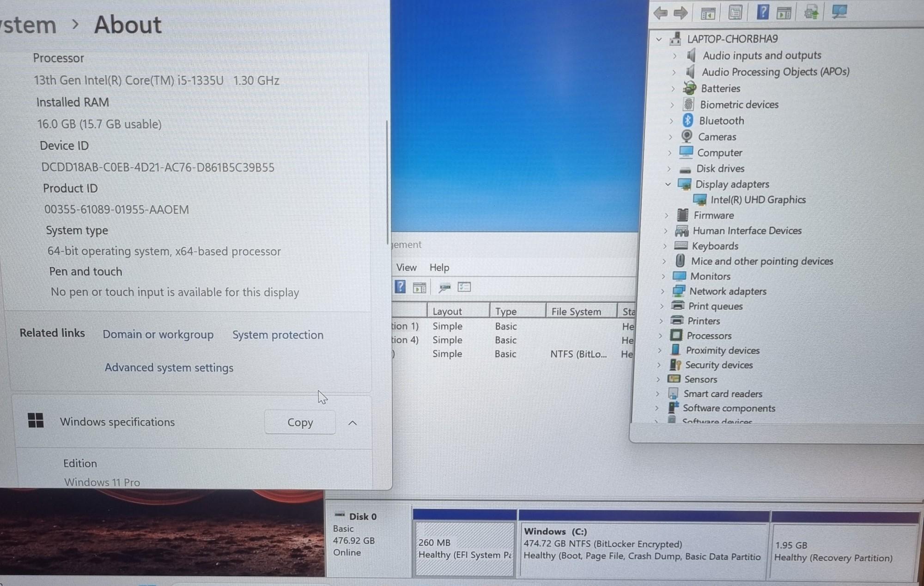Click the Layout column header
The width and height of the screenshot is (924, 586).
[x=458, y=311]
